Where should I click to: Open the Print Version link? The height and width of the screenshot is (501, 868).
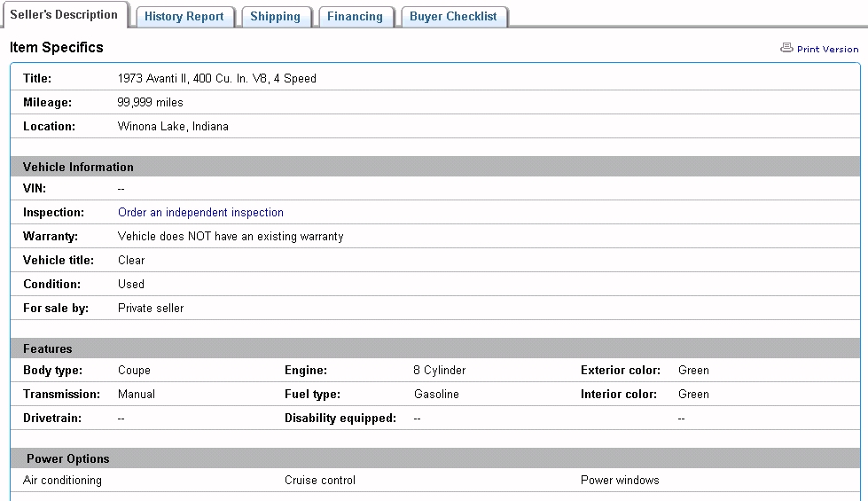click(x=827, y=50)
